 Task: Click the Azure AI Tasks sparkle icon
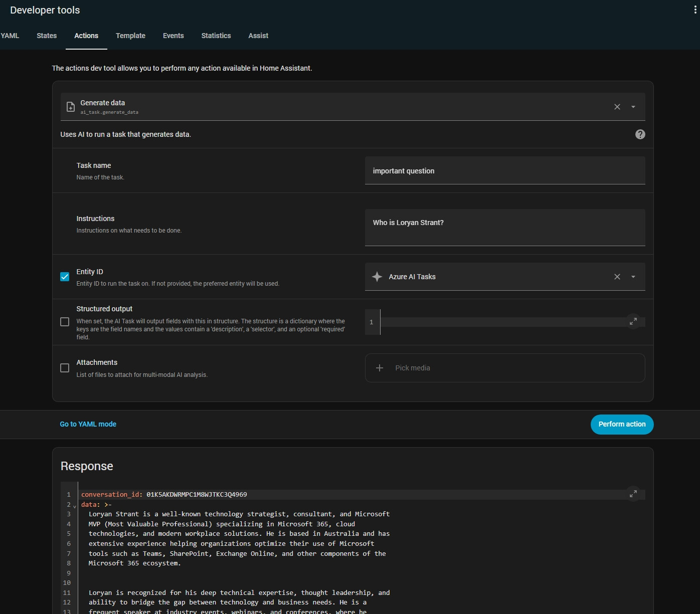tap(377, 277)
